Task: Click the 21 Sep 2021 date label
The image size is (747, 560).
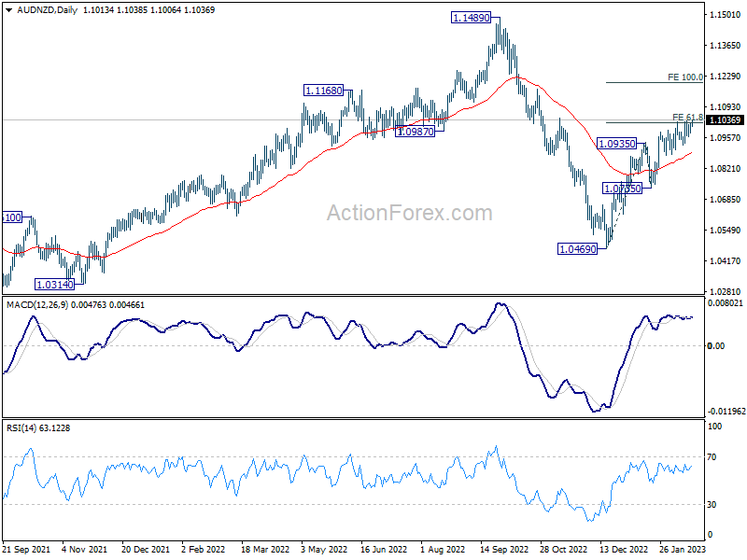Action: point(26,550)
